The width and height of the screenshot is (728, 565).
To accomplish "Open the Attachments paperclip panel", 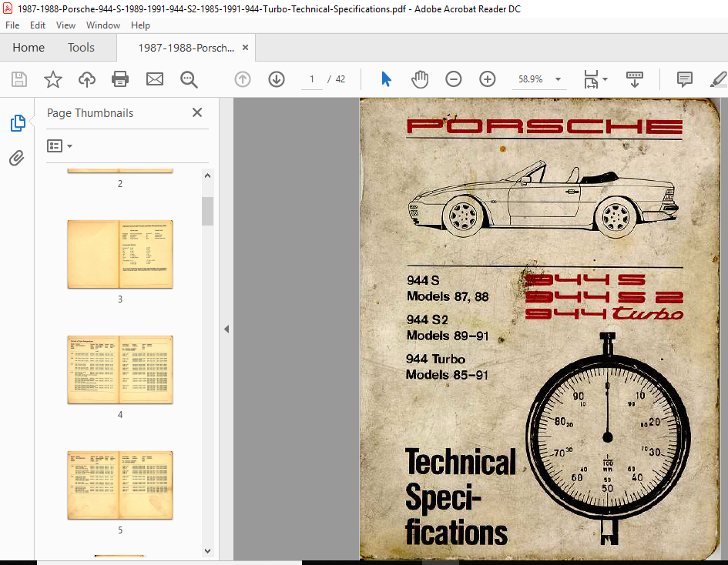I will (17, 158).
